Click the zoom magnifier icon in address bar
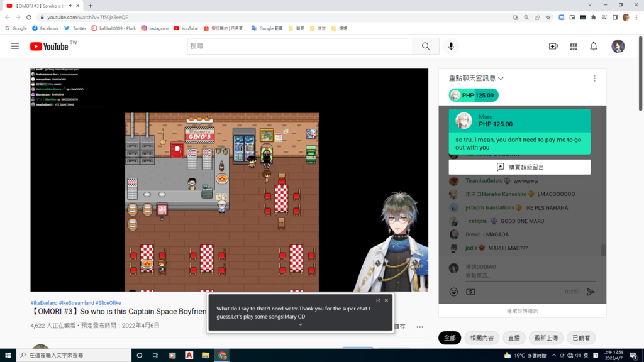 (526, 17)
